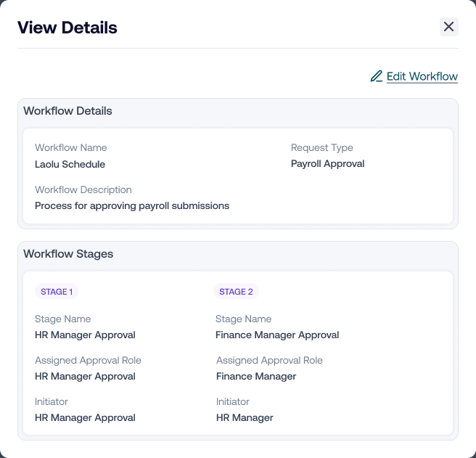Image resolution: width=476 pixels, height=458 pixels.
Task: Click the Workflow Details section title
Action: click(x=67, y=111)
